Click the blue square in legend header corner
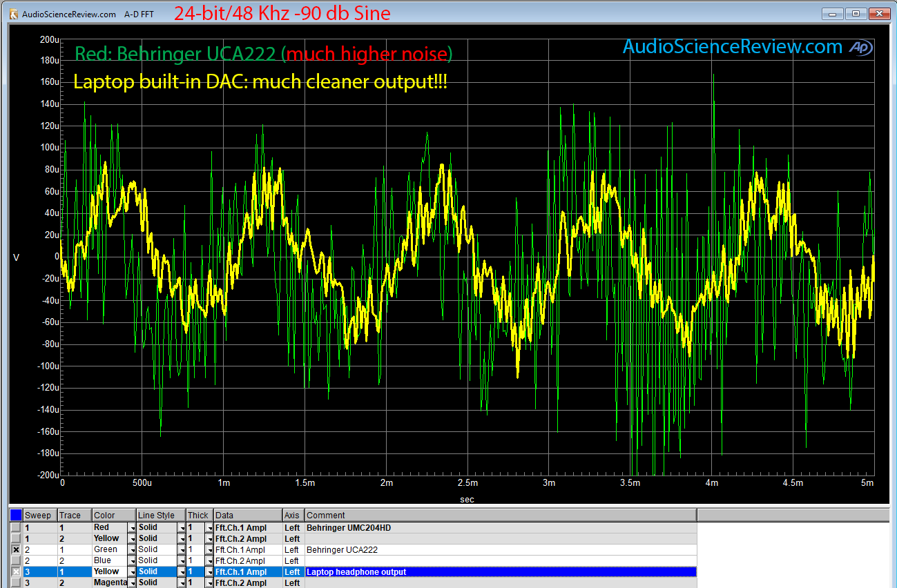This screenshot has height=588, width=897. [x=15, y=515]
